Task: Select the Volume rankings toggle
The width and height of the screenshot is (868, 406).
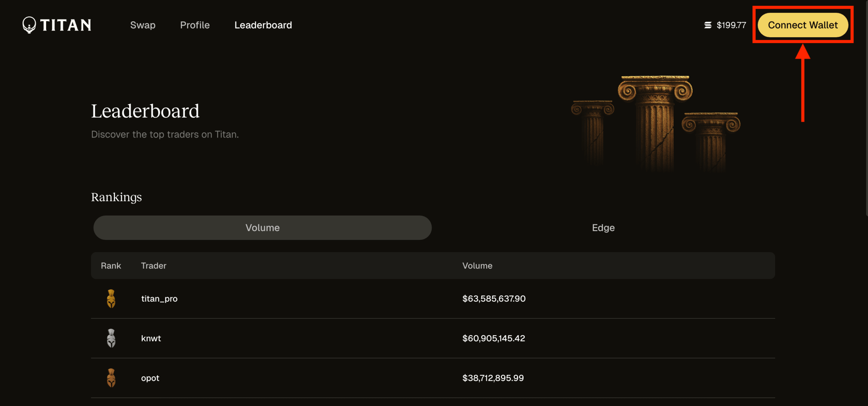Action: click(x=262, y=228)
